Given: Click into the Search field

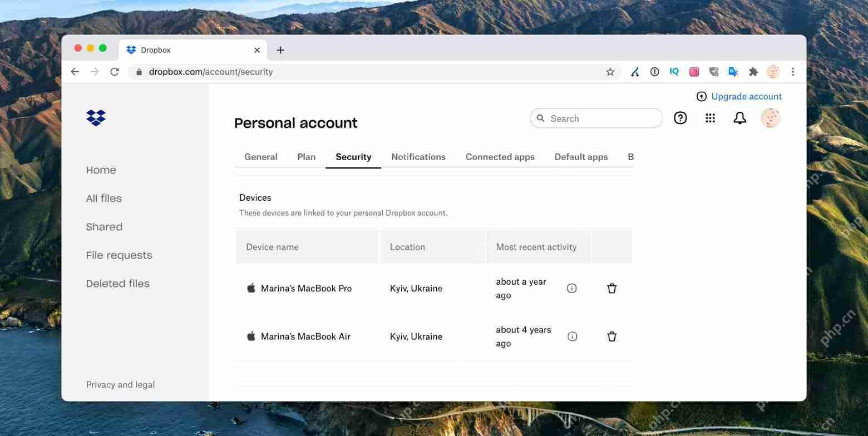Looking at the screenshot, I should point(596,118).
